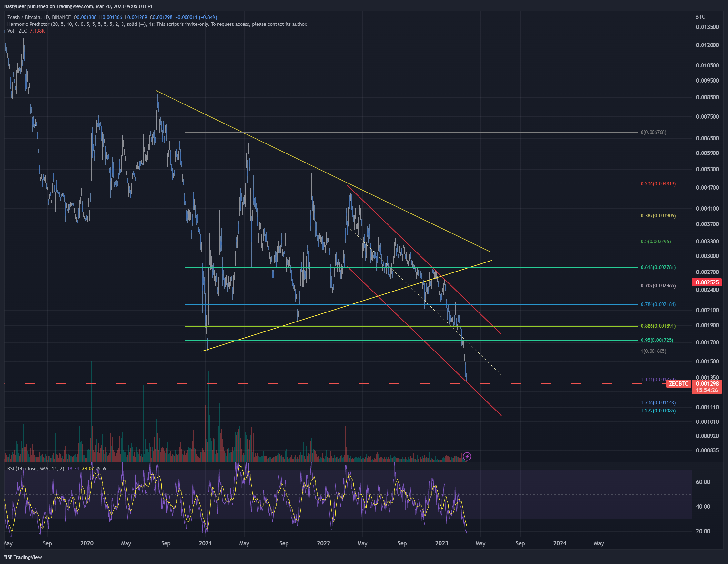
Task: Click the change value −0.000011 (−0.84%)
Action: (196, 17)
